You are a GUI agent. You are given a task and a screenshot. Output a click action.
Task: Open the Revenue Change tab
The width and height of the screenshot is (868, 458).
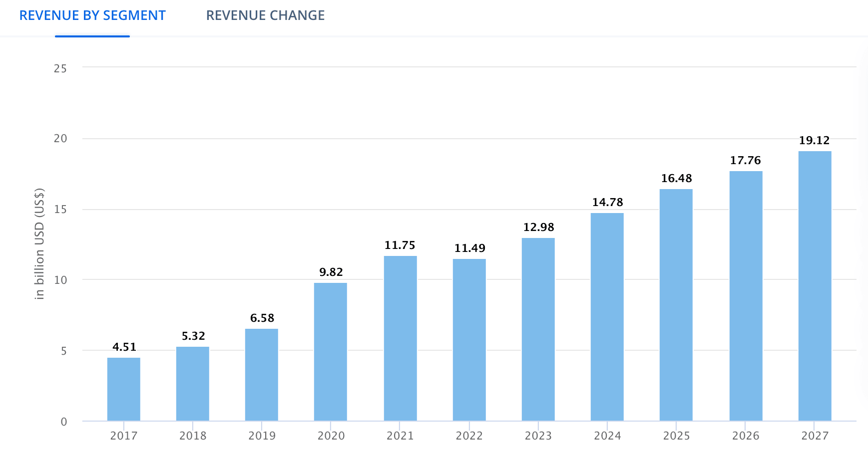coord(265,15)
